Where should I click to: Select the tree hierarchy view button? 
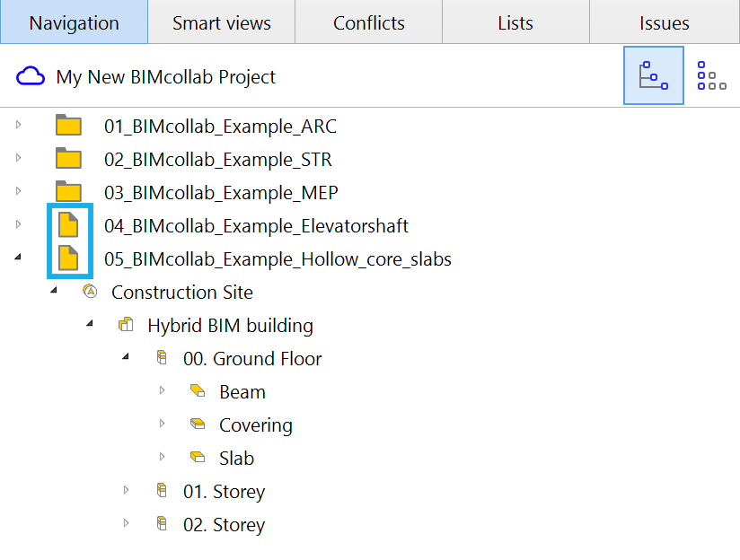654,75
